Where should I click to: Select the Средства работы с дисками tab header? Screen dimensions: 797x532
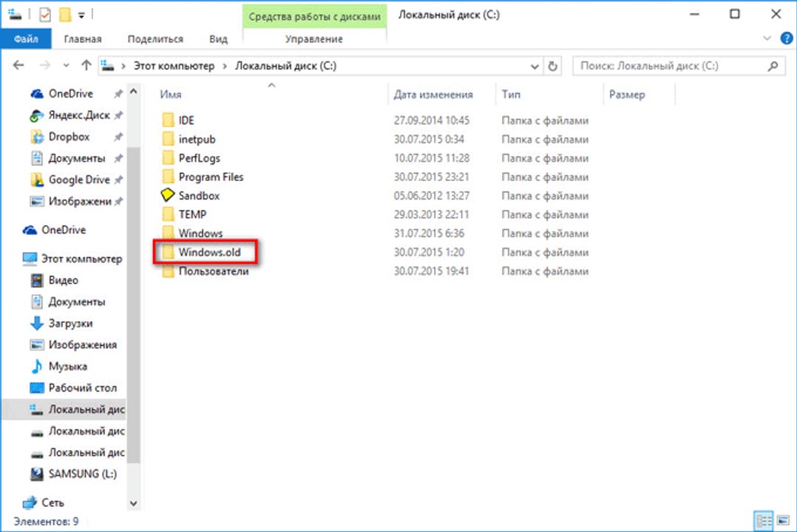tap(314, 16)
